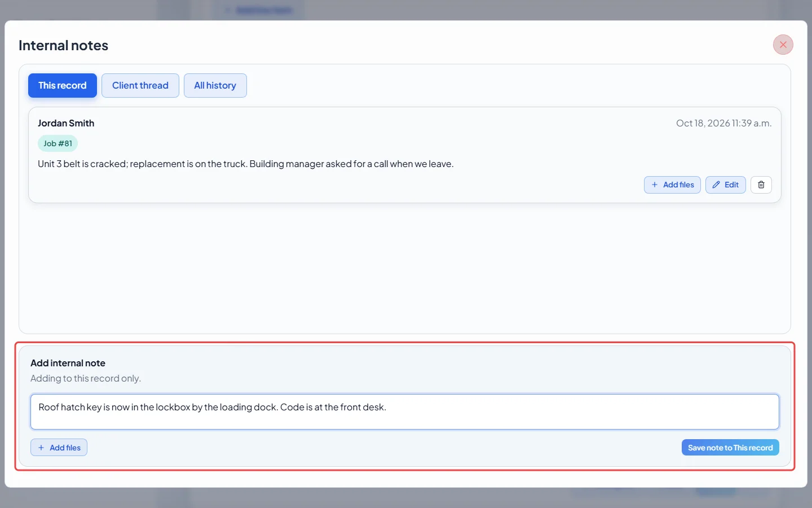Click the Unit 3 belt note text
This screenshot has height=508, width=812.
tap(245, 164)
